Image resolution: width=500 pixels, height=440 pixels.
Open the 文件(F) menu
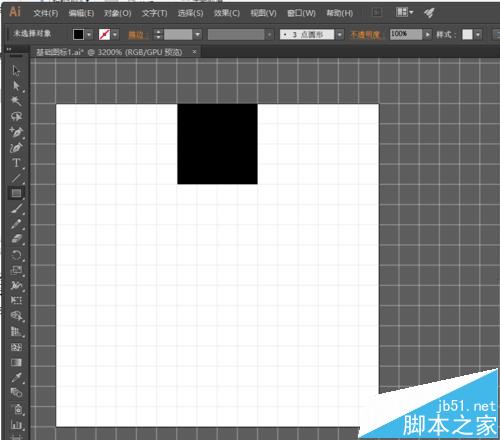(x=46, y=13)
